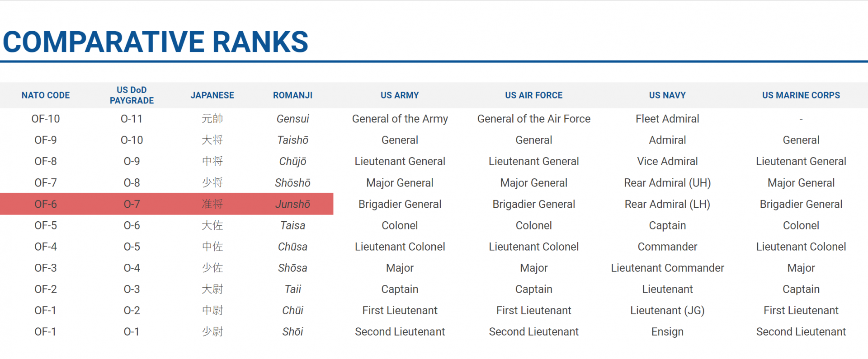Click the Lieutenant (JG) cell
868x359 pixels.
pyautogui.click(x=667, y=311)
